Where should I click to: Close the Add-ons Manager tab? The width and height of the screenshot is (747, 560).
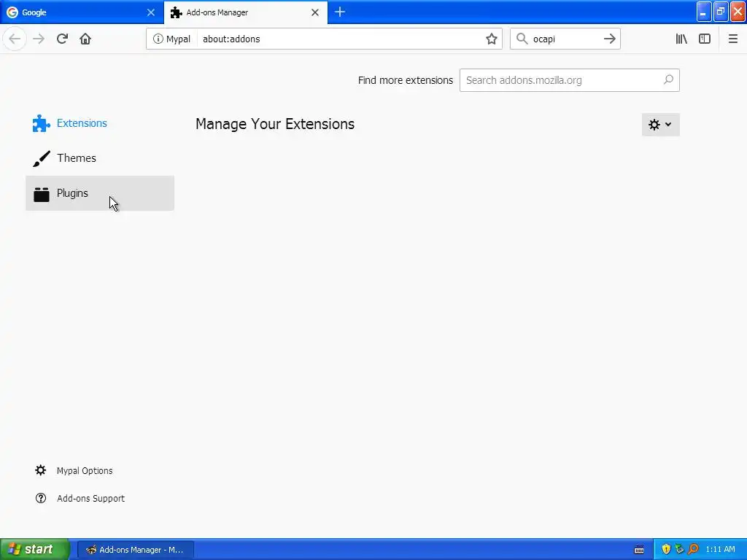(x=315, y=12)
